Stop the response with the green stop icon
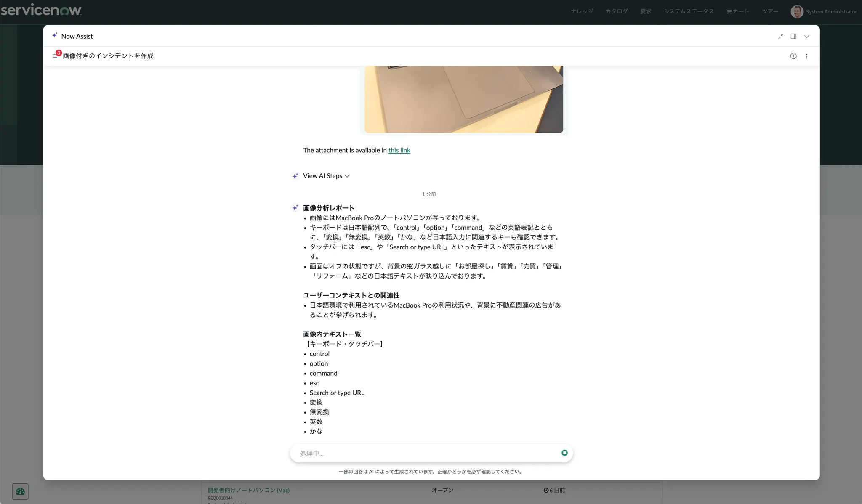862x504 pixels. point(564,453)
